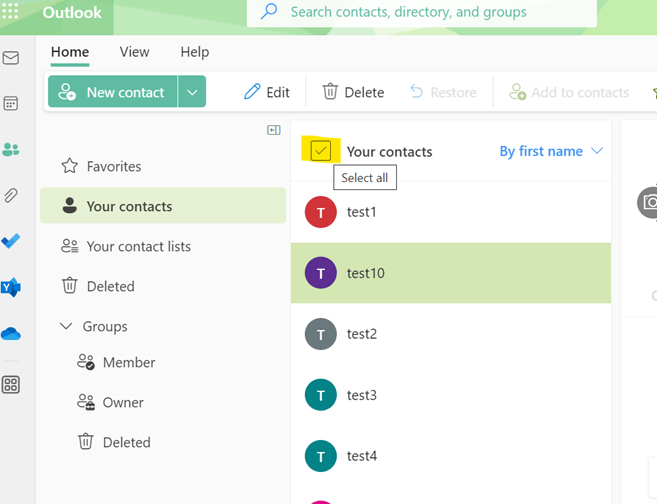Open Deleted folder above Groups

163,287
